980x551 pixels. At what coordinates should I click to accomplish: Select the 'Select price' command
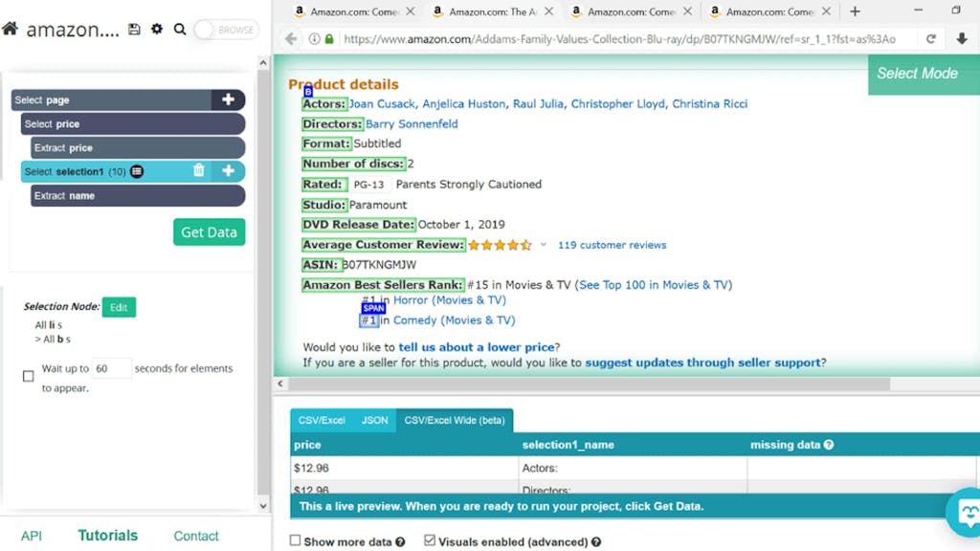133,123
